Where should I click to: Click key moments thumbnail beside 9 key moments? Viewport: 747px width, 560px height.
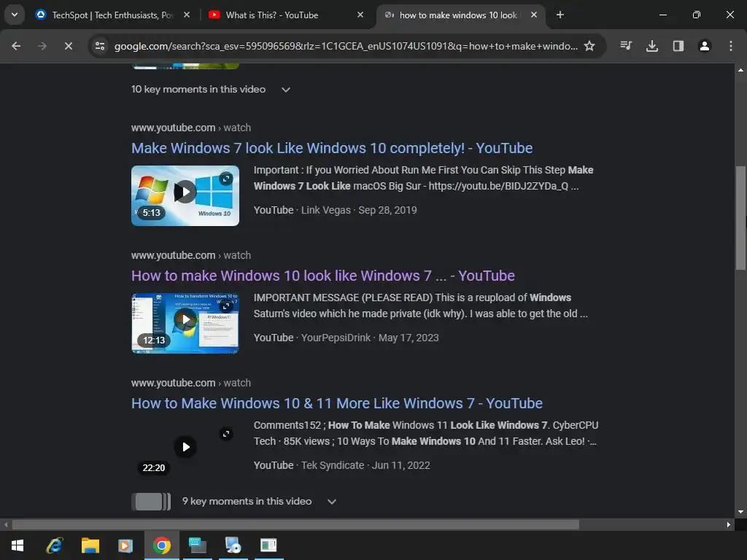pyautogui.click(x=151, y=502)
